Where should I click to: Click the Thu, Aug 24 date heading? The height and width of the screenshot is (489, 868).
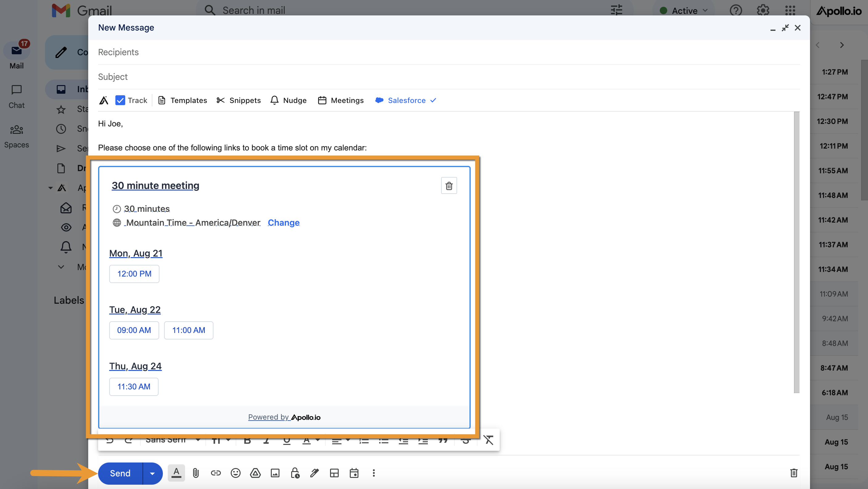click(x=135, y=366)
